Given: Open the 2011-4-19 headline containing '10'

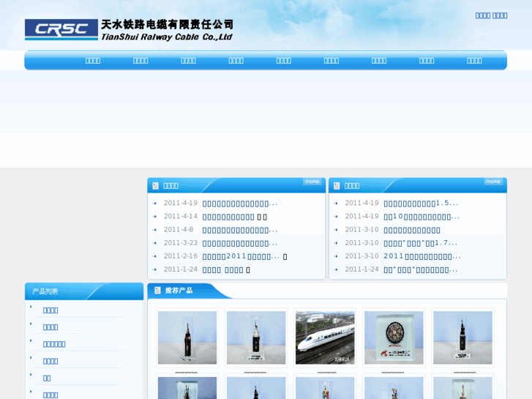Looking at the screenshot, I should [x=422, y=217].
